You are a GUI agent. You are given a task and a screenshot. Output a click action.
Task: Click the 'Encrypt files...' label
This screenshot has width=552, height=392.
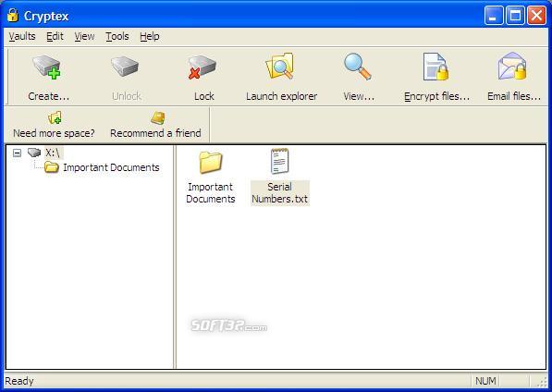436,96
